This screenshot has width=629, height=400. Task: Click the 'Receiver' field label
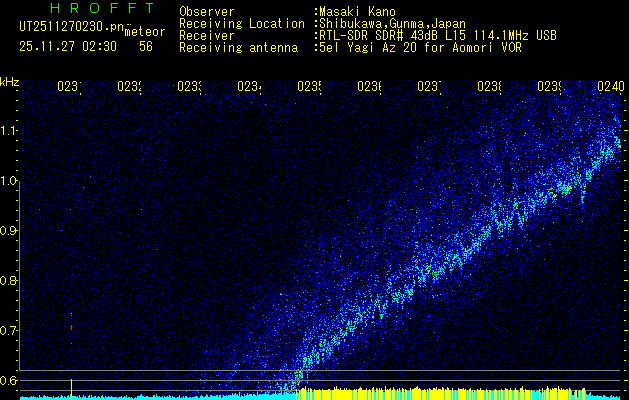(207, 36)
